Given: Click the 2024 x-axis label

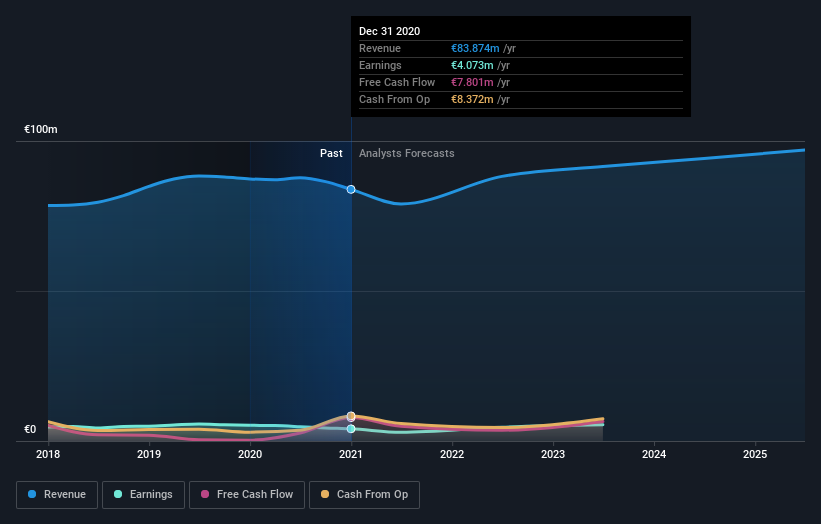Looking at the screenshot, I should point(654,454).
